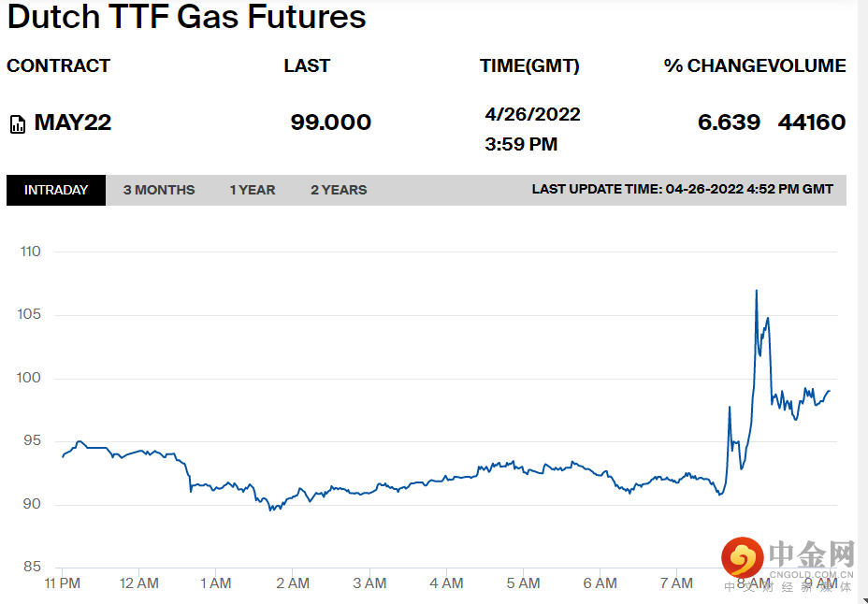Click the CONTRACT column header
This screenshot has width=868, height=604.
(x=58, y=66)
